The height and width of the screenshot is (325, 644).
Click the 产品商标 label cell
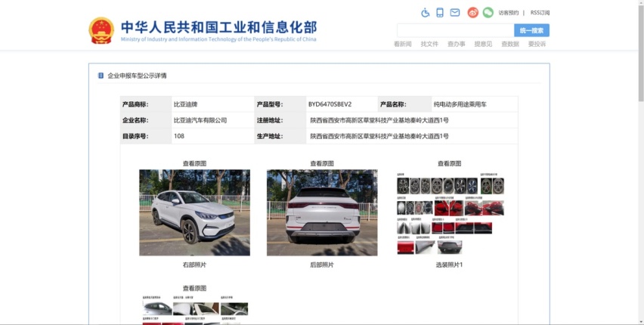146,104
